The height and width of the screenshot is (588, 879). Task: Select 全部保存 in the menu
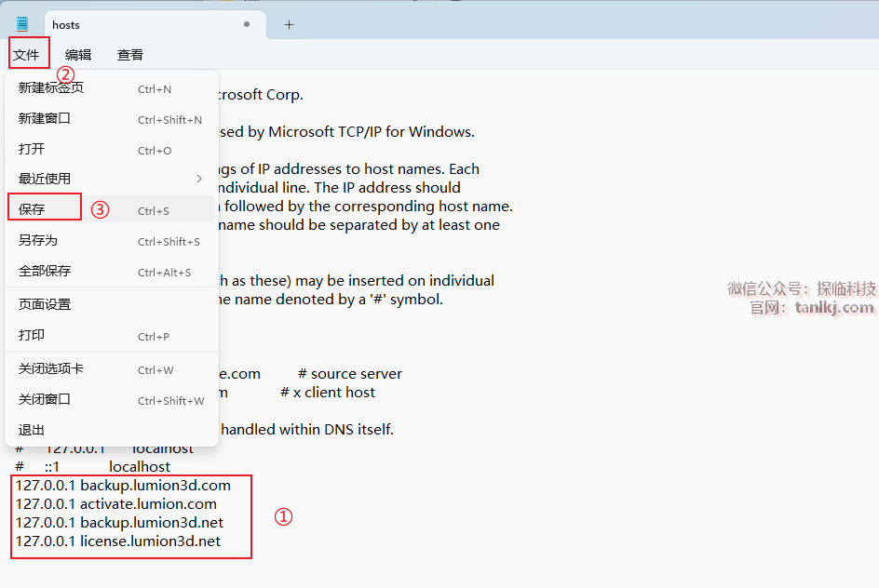pos(45,272)
